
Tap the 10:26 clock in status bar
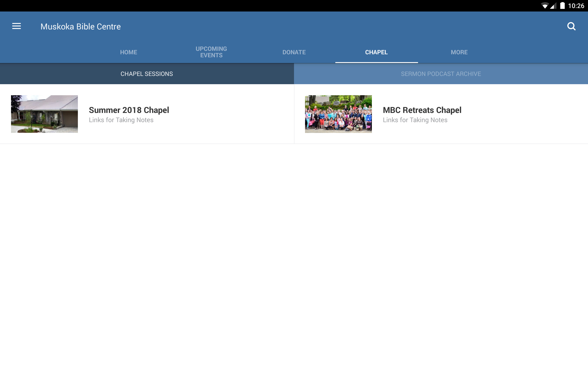tap(576, 6)
